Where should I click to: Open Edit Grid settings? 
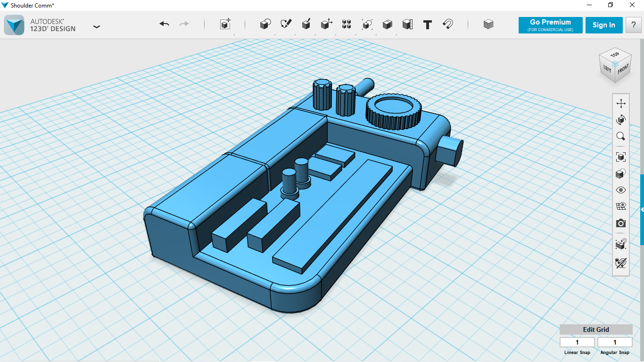596,329
